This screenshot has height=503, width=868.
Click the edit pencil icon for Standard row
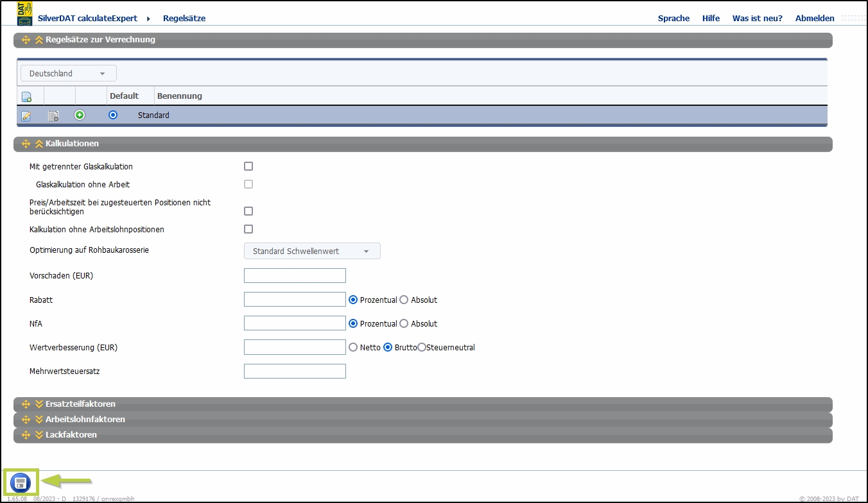26,116
